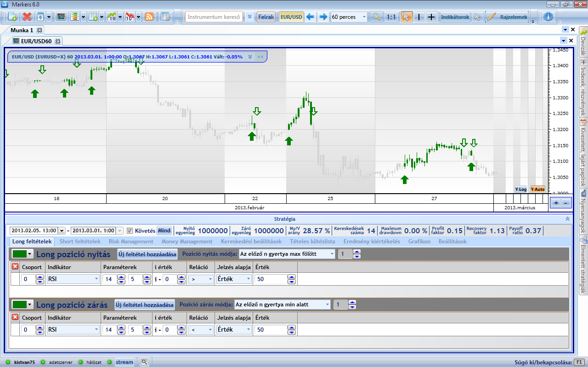588x368 pixels.
Task: Toggle help with the F1 button
Action: (x=579, y=362)
